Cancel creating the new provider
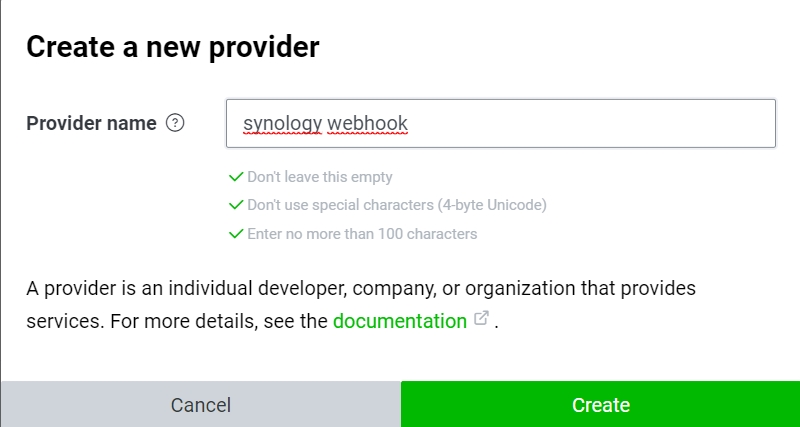 tap(201, 404)
